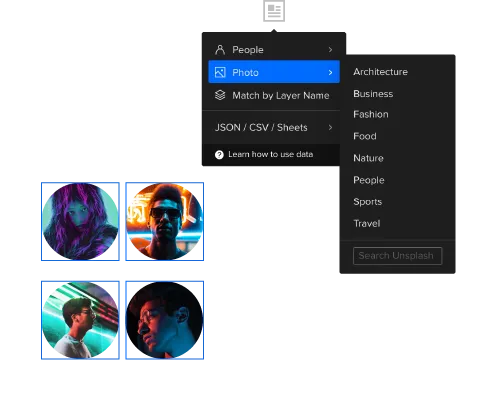Expand the JSON / CSV / Sheets chevron
This screenshot has width=501, height=400.
[x=330, y=127]
